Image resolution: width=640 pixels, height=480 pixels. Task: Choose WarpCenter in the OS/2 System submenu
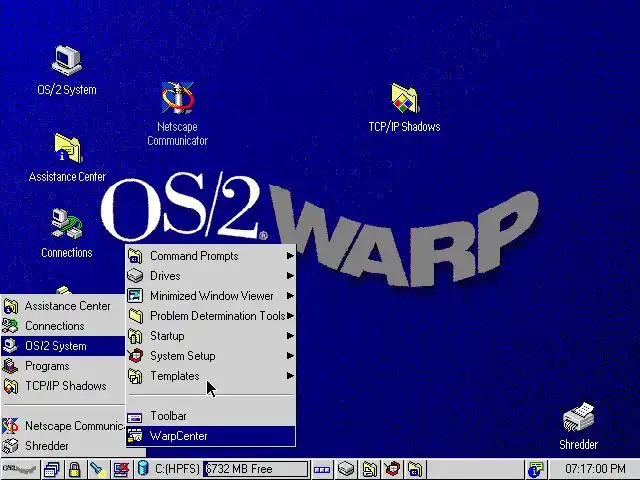[211, 436]
